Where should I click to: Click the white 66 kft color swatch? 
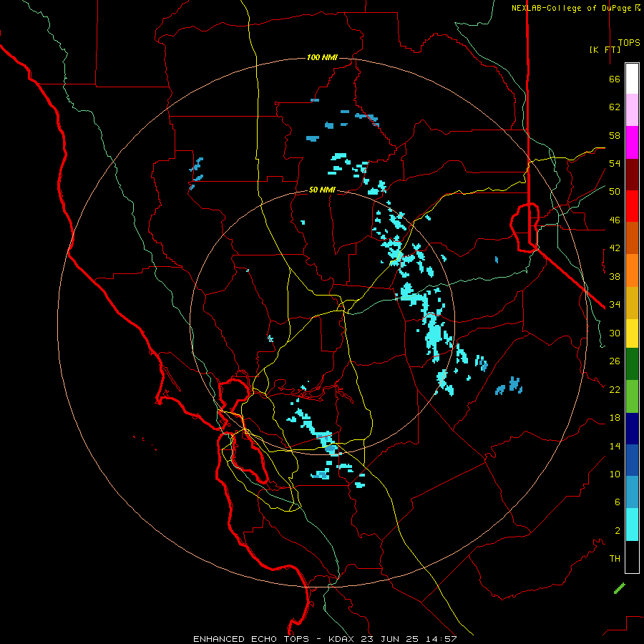(632, 79)
